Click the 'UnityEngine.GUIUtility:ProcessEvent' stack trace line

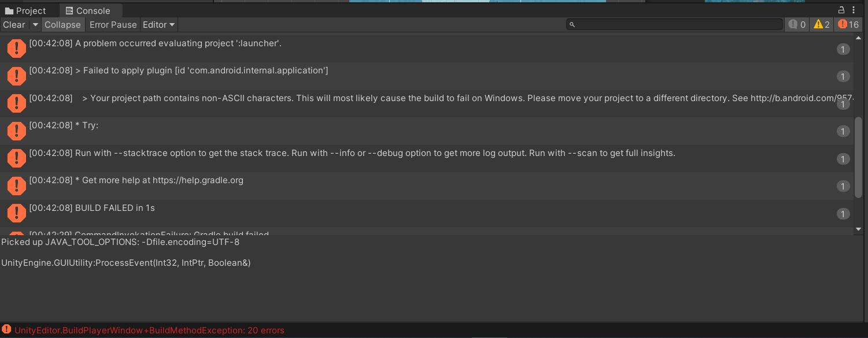[x=125, y=263]
